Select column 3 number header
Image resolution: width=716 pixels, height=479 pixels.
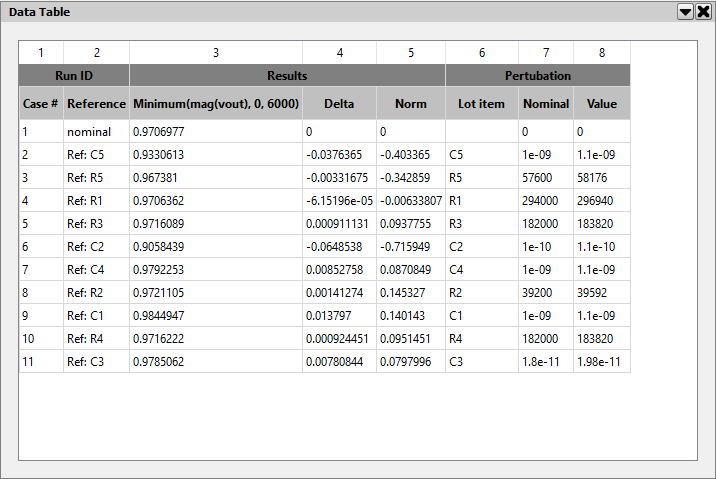[216, 52]
